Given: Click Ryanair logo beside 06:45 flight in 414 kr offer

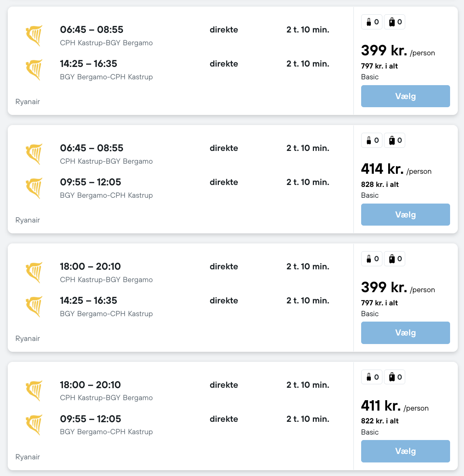Looking at the screenshot, I should pos(34,154).
